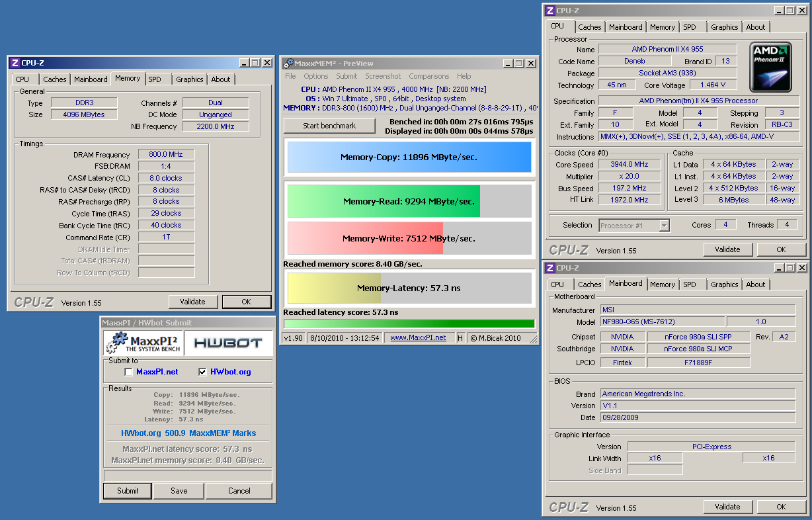Click Validate in CPU window
Screen dimensions: 812x520
(727, 249)
